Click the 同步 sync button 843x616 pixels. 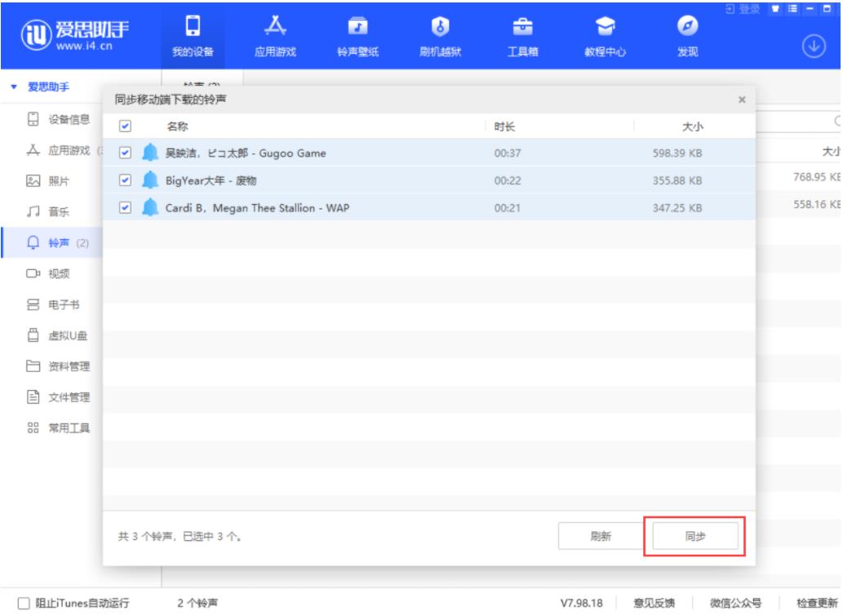[x=694, y=536]
